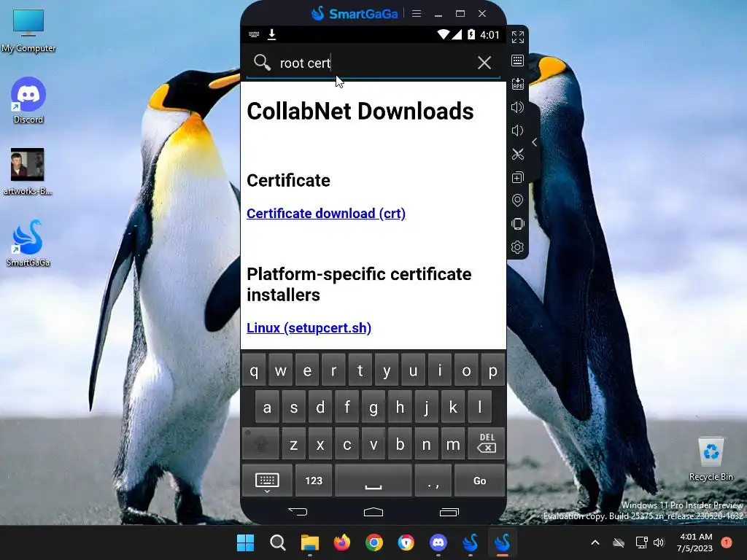The height and width of the screenshot is (560, 747).
Task: Open taskbar Search
Action: click(278, 542)
